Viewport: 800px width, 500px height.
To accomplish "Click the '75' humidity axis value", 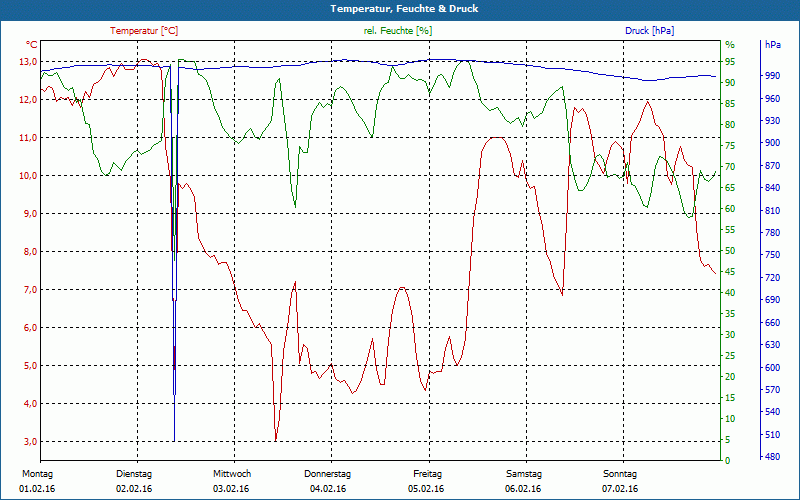I will click(730, 146).
